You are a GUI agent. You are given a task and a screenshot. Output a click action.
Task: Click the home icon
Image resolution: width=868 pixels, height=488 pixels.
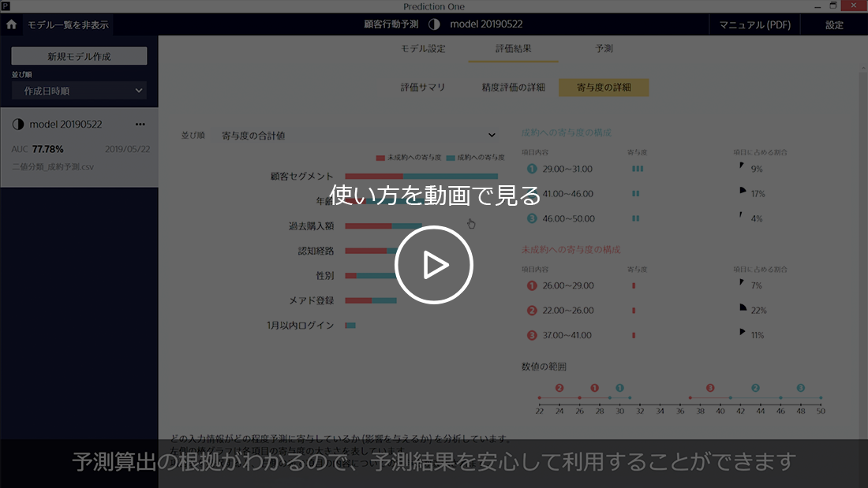tap(11, 24)
